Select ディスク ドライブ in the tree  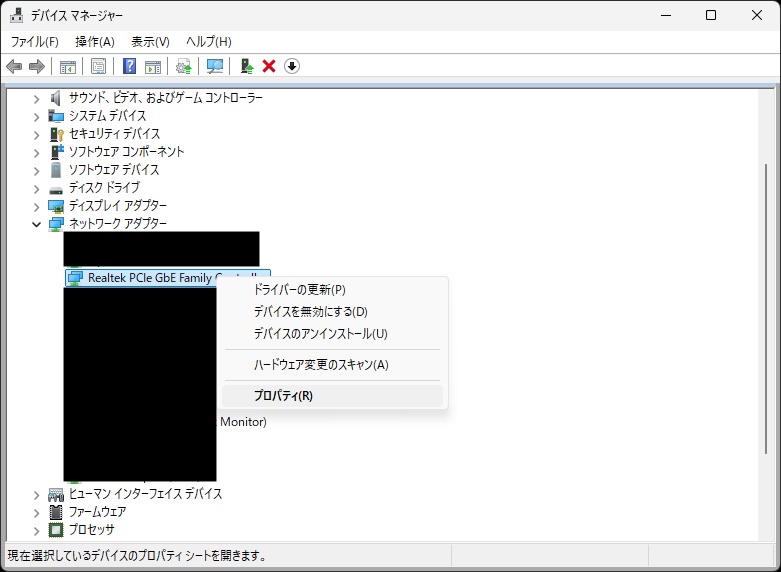point(104,188)
